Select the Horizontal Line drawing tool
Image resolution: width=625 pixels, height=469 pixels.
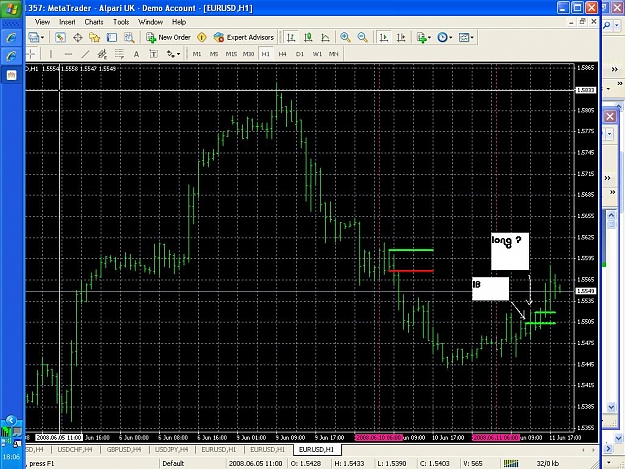[68, 54]
